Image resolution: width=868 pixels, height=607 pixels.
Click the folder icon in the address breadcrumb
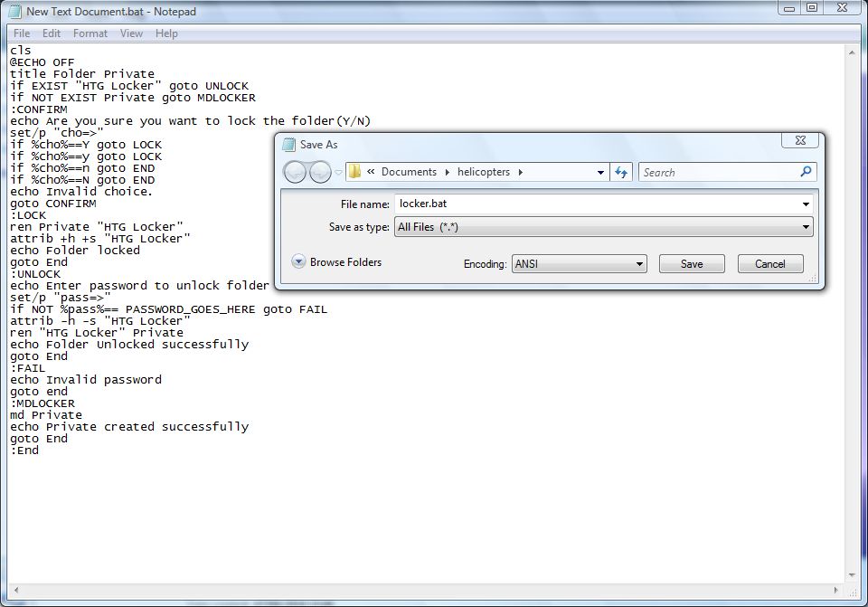(x=354, y=172)
